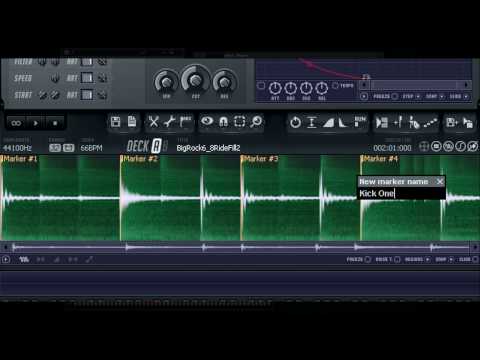This screenshot has width=480, height=360.
Task: Select Deck B
Action: tap(165, 146)
